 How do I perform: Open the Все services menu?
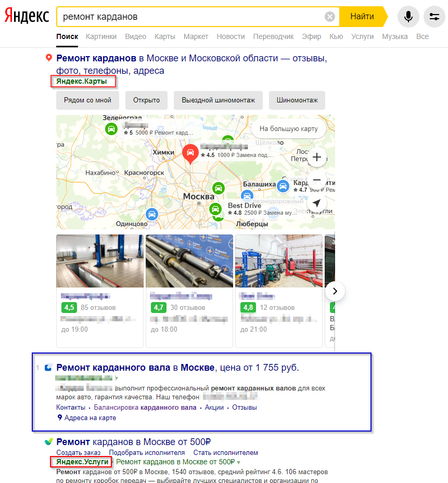pyautogui.click(x=423, y=36)
